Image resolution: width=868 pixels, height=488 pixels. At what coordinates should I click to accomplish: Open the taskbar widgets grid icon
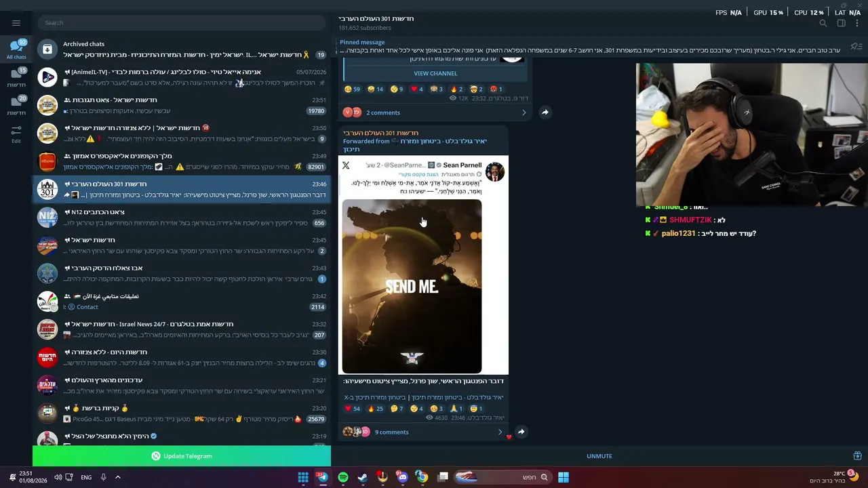[303, 477]
